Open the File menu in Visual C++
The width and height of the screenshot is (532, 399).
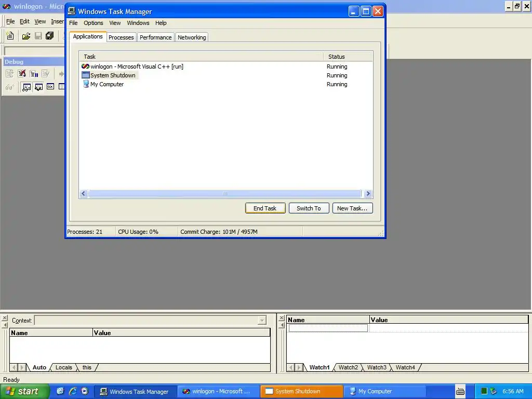10,21
